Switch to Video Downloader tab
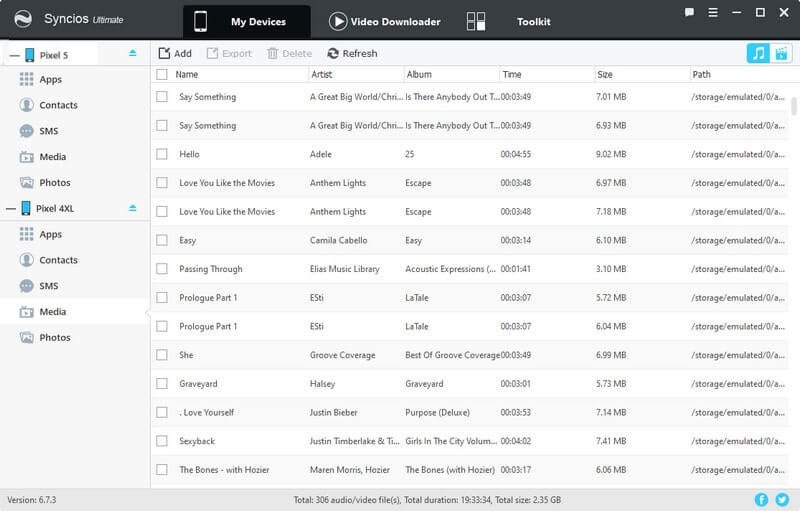 tap(385, 21)
